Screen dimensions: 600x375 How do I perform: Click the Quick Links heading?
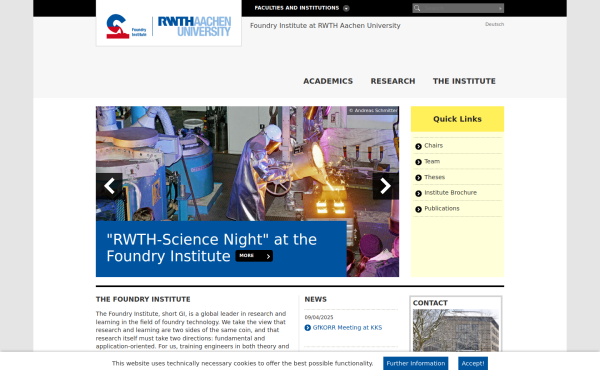tap(457, 119)
